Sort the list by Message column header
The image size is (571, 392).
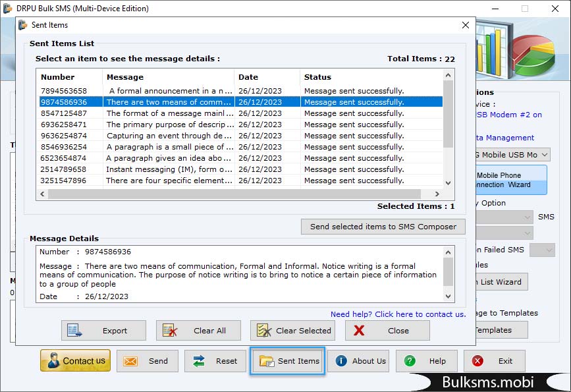(169, 77)
